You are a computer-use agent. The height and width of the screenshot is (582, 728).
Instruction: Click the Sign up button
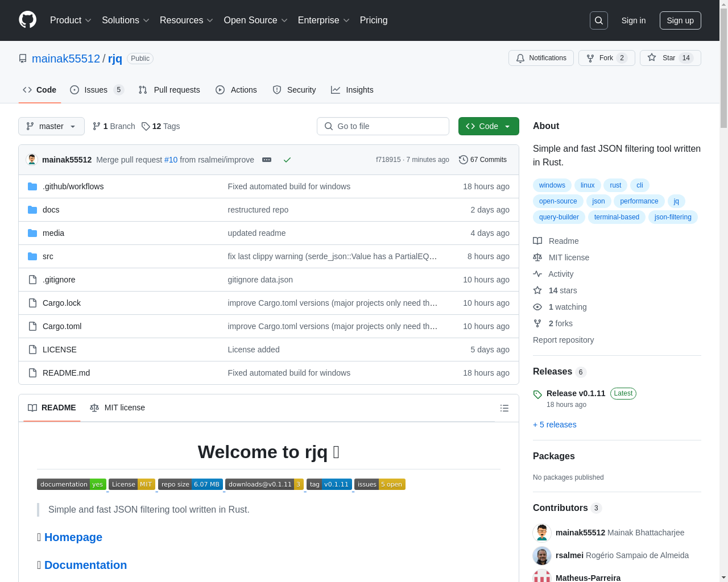(x=680, y=20)
